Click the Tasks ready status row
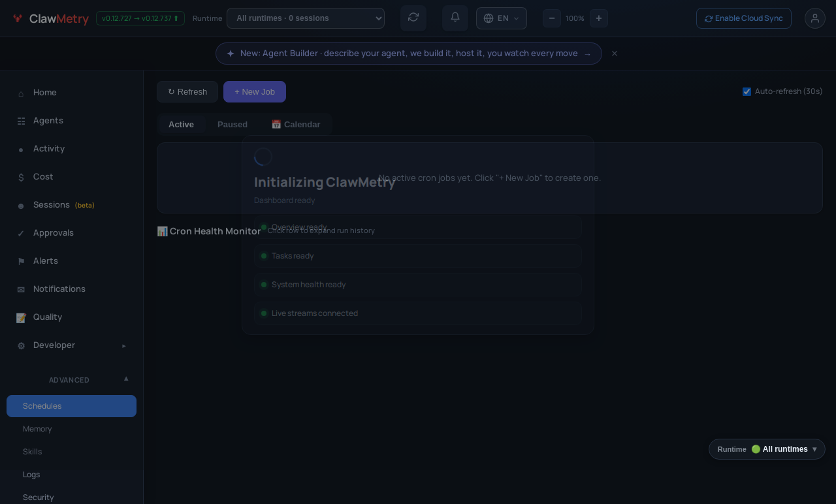The height and width of the screenshot is (504, 836). (418, 256)
